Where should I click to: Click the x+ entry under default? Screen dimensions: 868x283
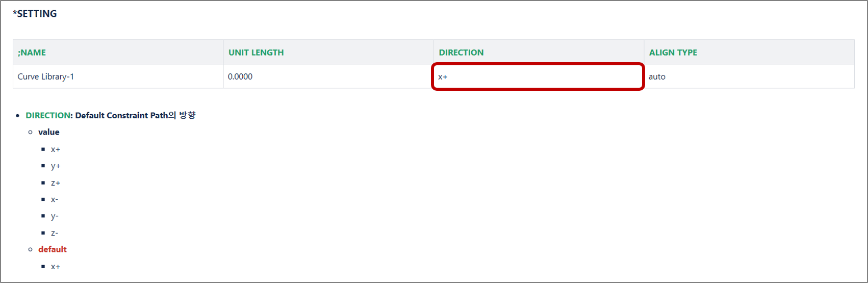(x=56, y=267)
